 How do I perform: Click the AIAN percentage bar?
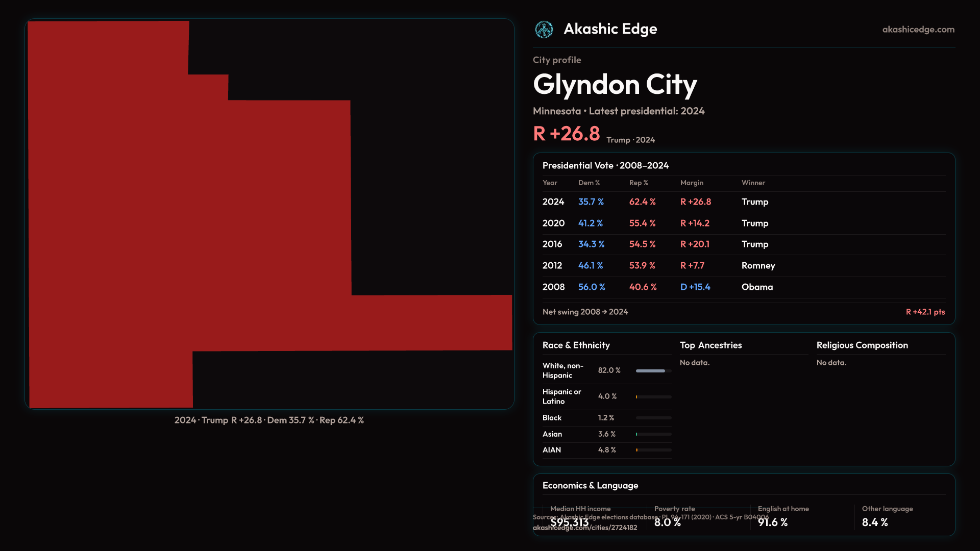tap(653, 450)
